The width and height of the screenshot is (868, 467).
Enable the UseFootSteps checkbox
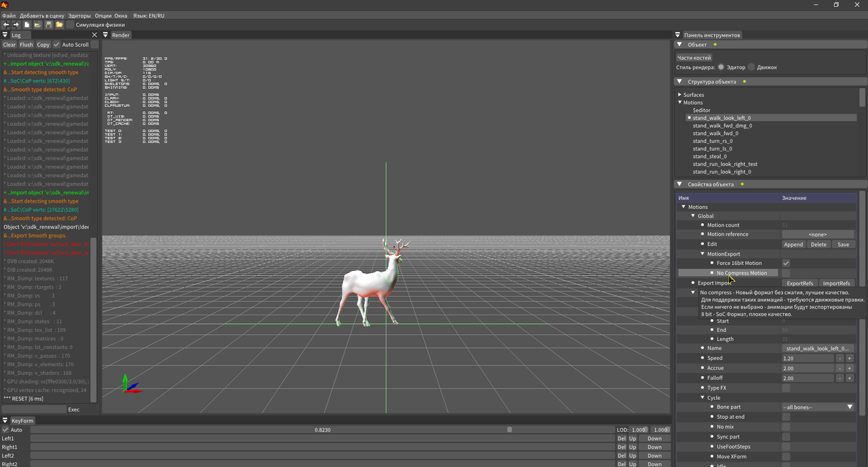coord(786,447)
